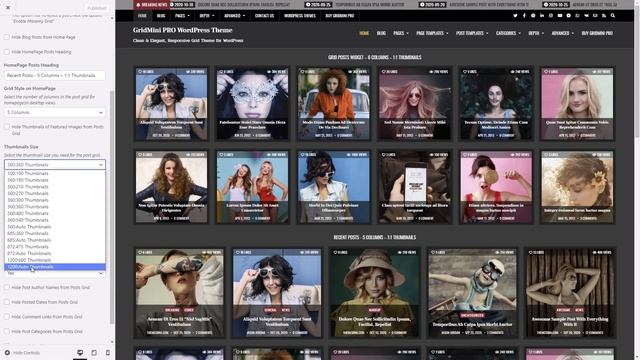The height and width of the screenshot is (360, 640).
Task: Open the Twitter social icon
Action: tap(515, 16)
